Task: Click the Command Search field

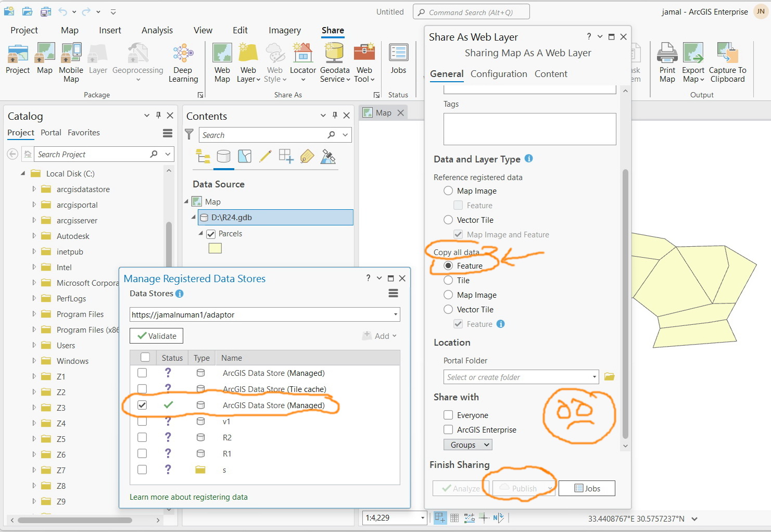Action: tap(471, 12)
